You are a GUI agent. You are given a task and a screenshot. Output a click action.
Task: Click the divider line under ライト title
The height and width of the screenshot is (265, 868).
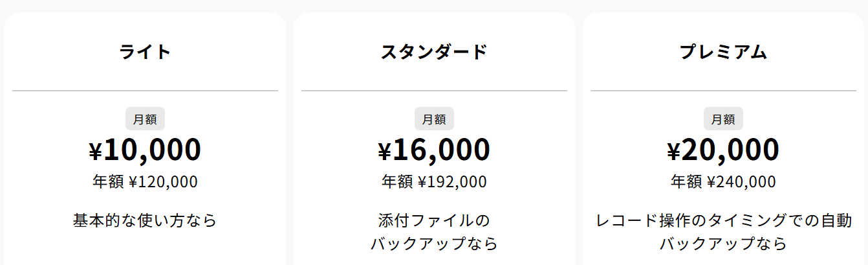coord(145,91)
